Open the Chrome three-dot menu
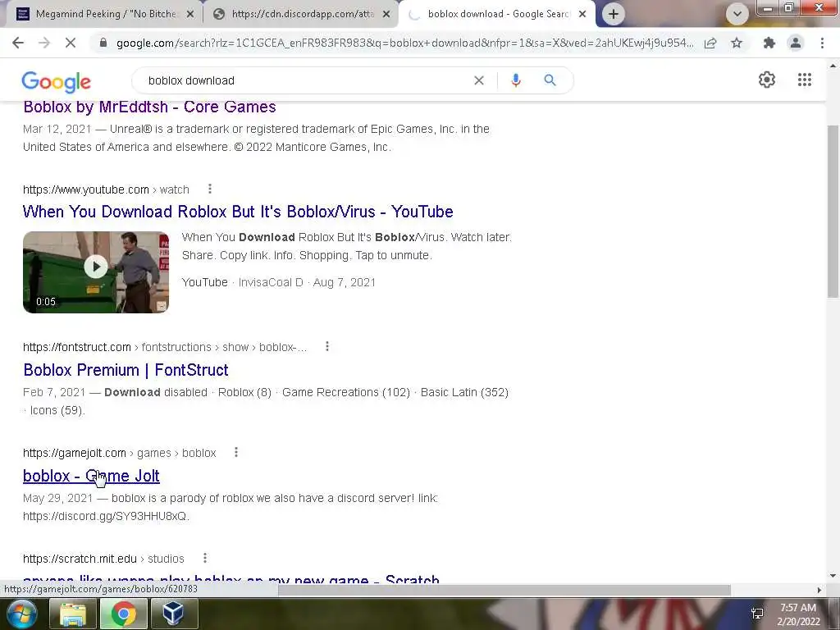The width and height of the screenshot is (840, 630). tap(822, 43)
